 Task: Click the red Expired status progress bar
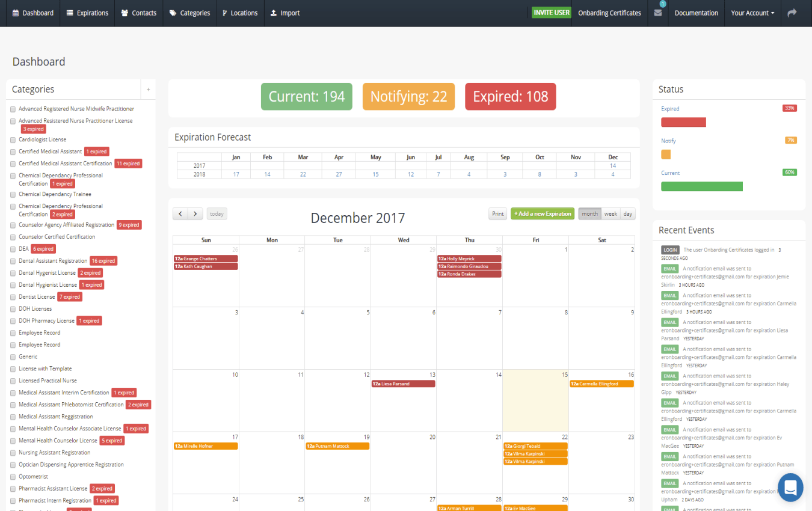tap(683, 122)
